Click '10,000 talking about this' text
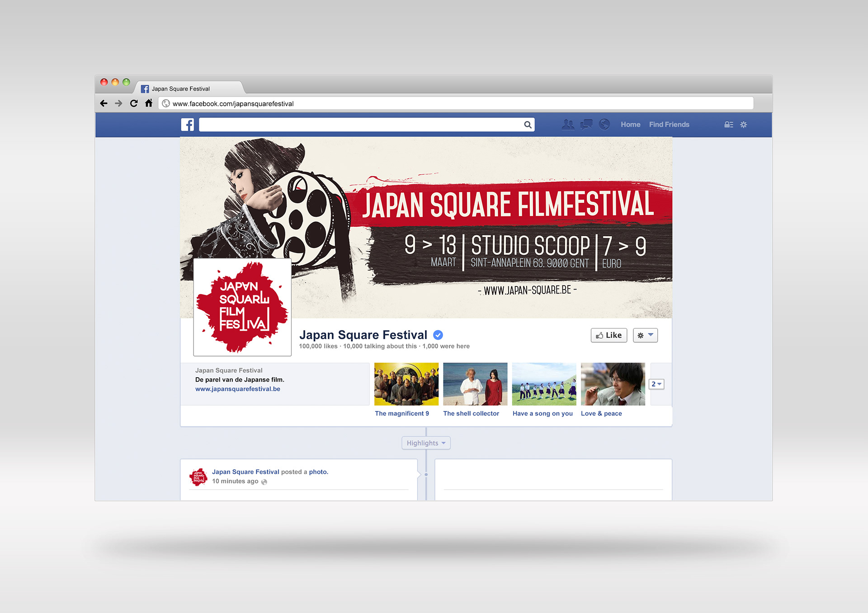868x613 pixels. (x=380, y=346)
